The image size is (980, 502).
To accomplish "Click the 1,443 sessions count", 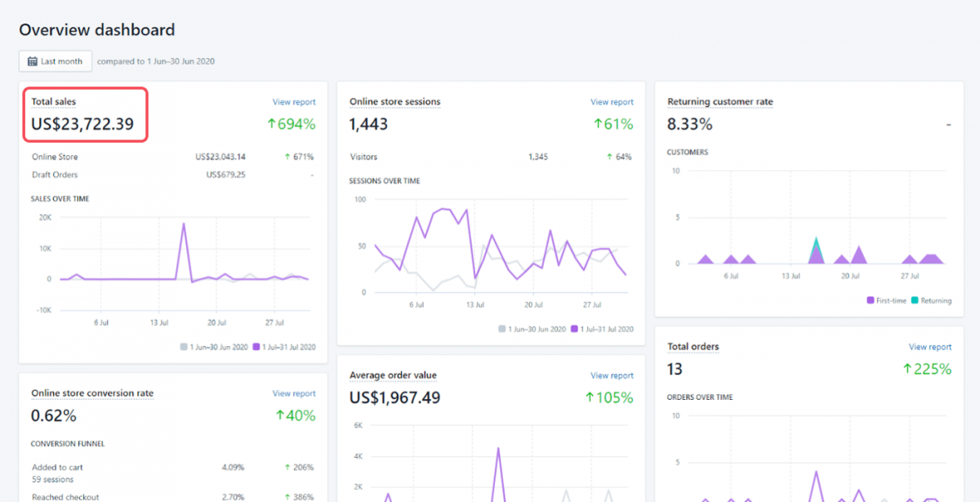I will click(368, 124).
